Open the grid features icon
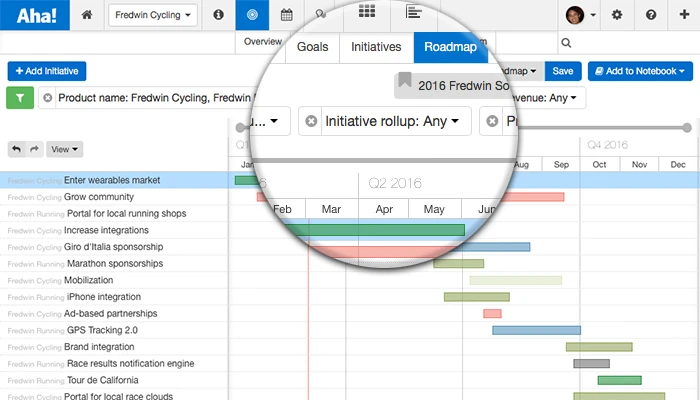Screen dimensions: 700x400 tap(367, 11)
